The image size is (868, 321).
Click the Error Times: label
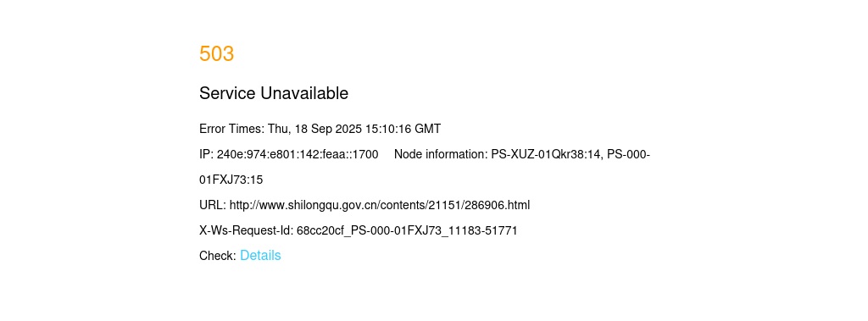(x=232, y=129)
